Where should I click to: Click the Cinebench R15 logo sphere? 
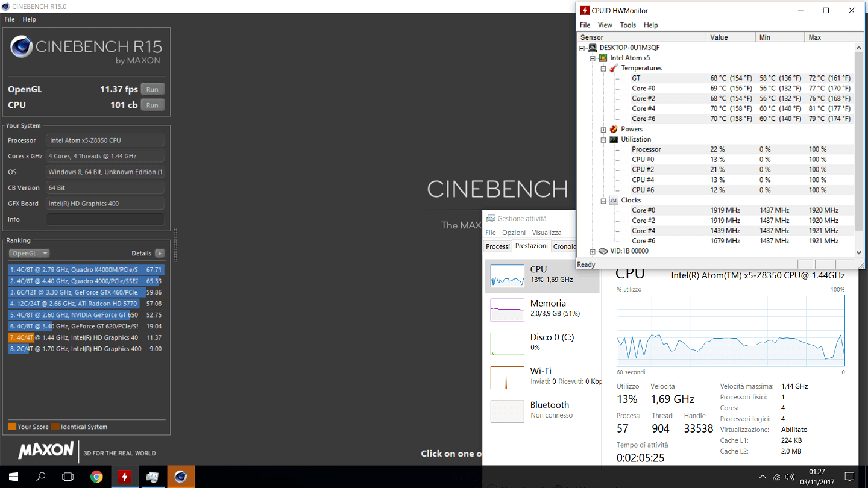[22, 47]
